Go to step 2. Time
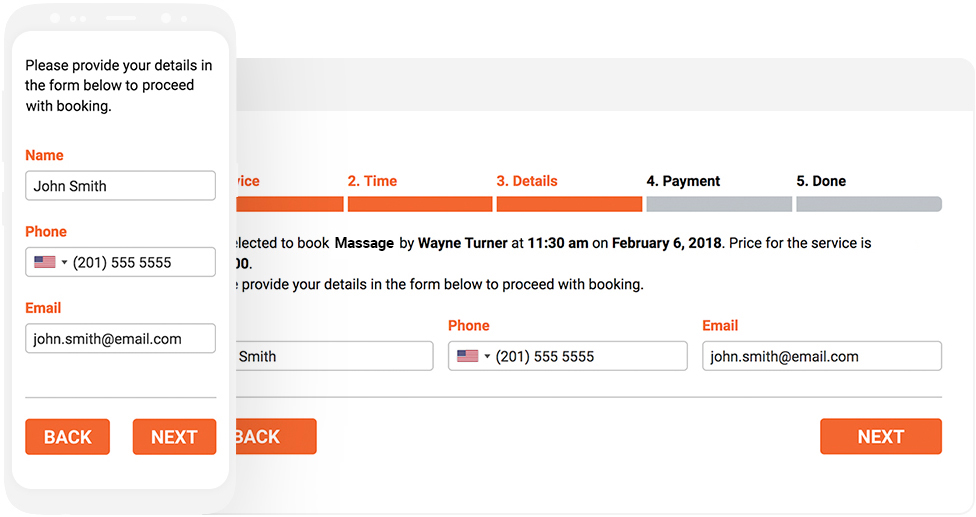Screen dimensions: 976x517 click(x=372, y=181)
